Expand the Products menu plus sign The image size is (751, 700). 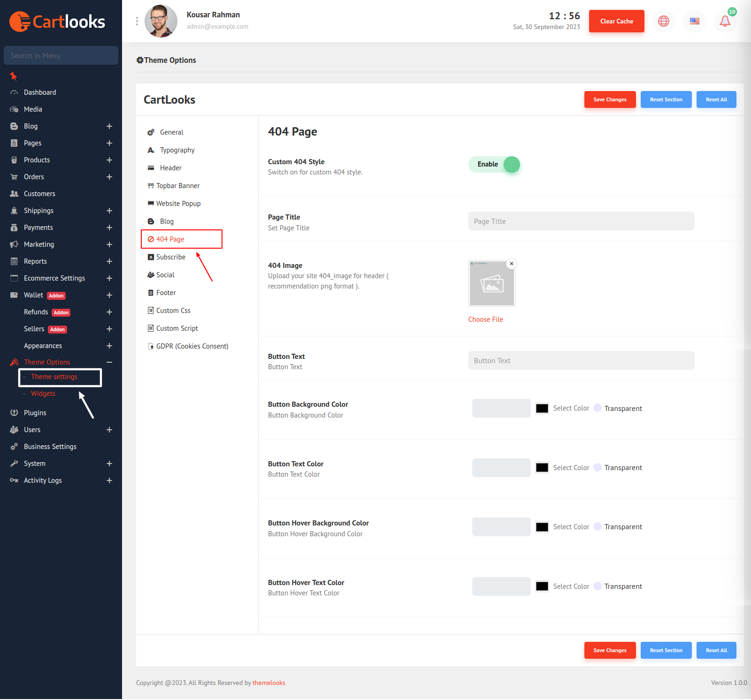click(109, 160)
